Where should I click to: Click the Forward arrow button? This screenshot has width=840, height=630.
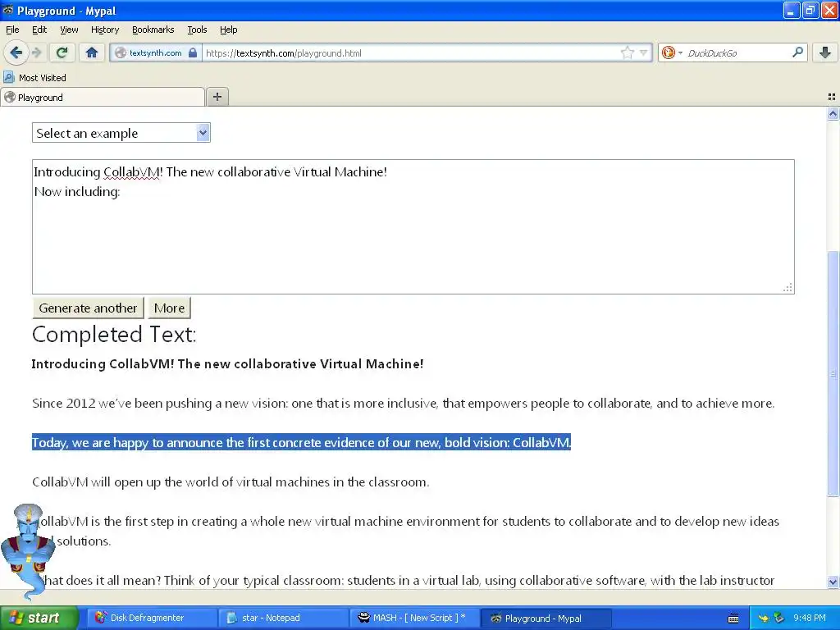pyautogui.click(x=36, y=52)
